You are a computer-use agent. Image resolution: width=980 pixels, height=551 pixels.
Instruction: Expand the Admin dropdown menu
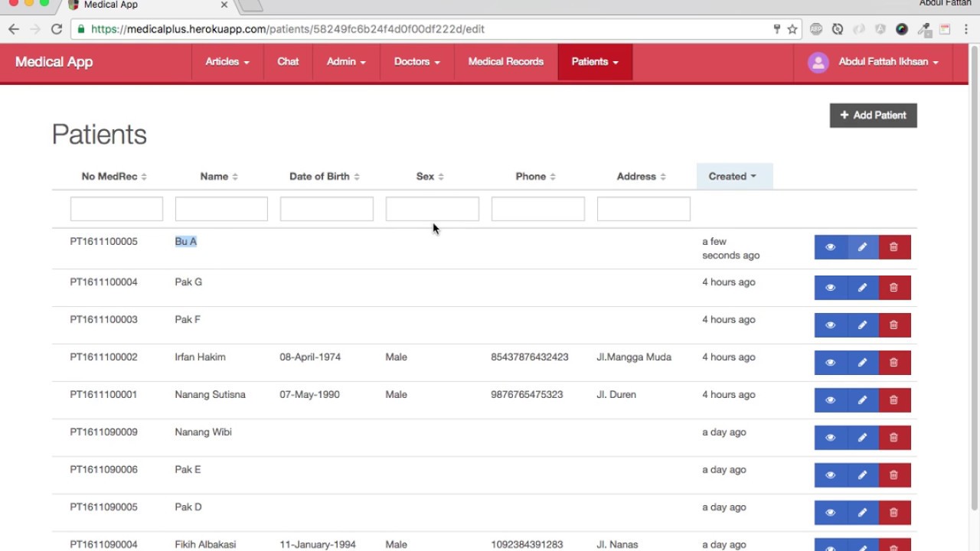point(346,62)
